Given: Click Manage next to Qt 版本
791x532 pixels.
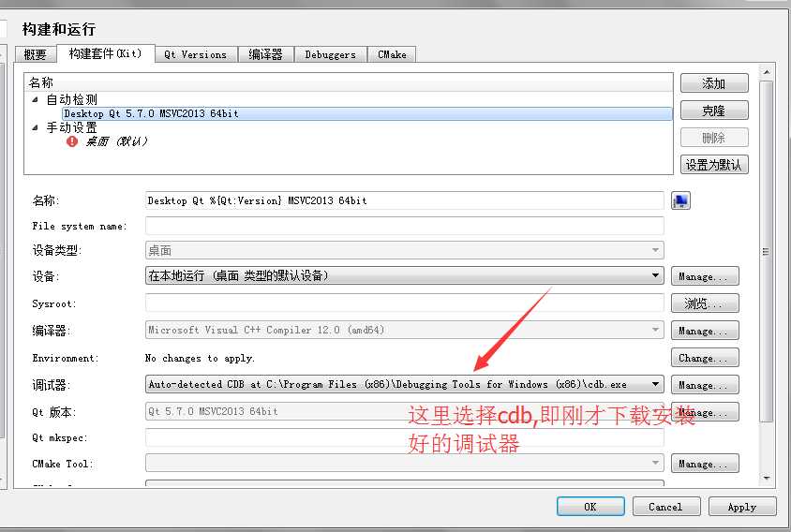Looking at the screenshot, I should point(705,412).
